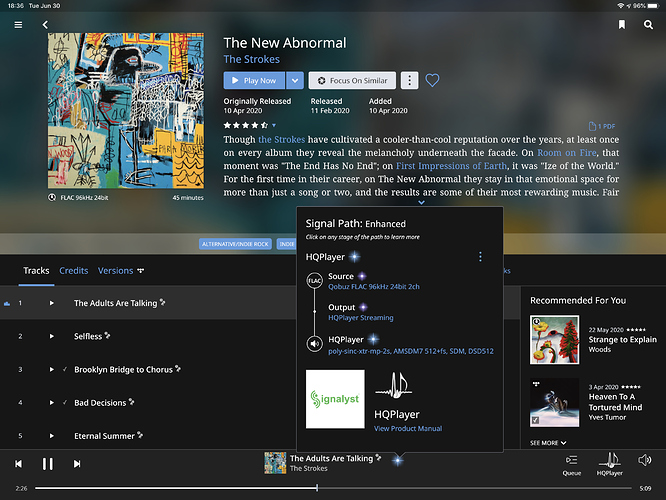The width and height of the screenshot is (666, 500).
Task: Click the Source quality star indicator
Action: pos(362,276)
